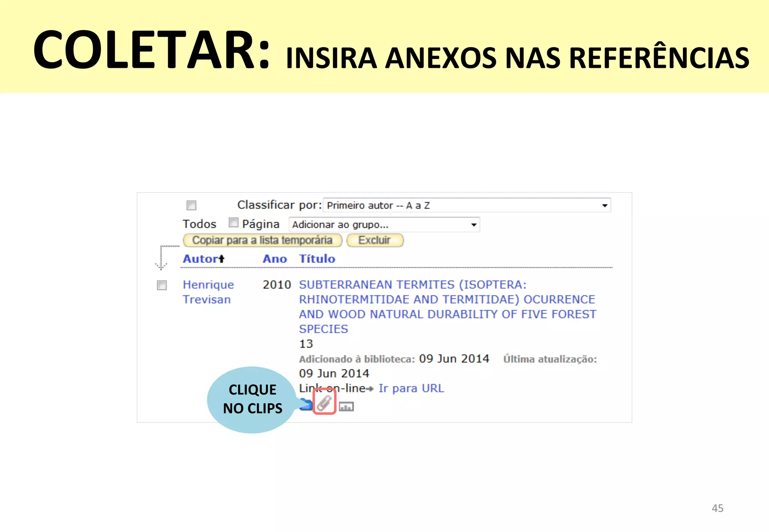Sort by the Título column header
The image size is (769, 532).
[317, 258]
